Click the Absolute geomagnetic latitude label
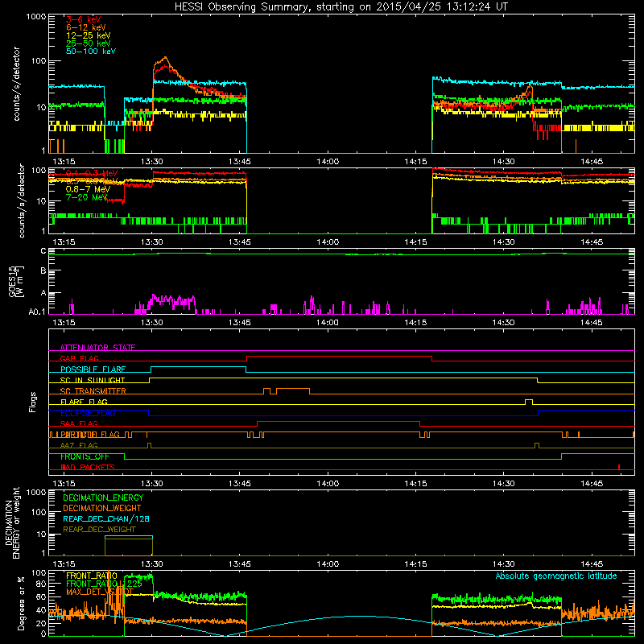644x644 pixels. [556, 576]
